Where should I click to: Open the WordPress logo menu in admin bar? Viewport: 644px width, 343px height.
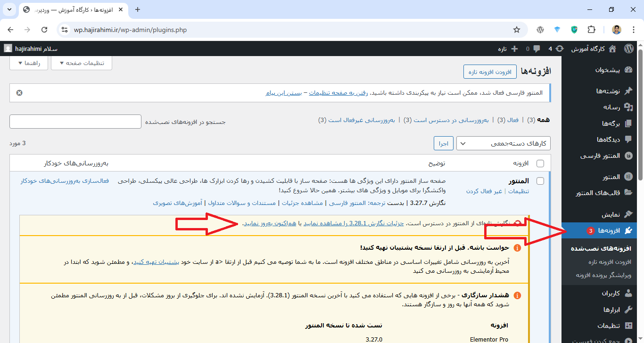coord(628,49)
